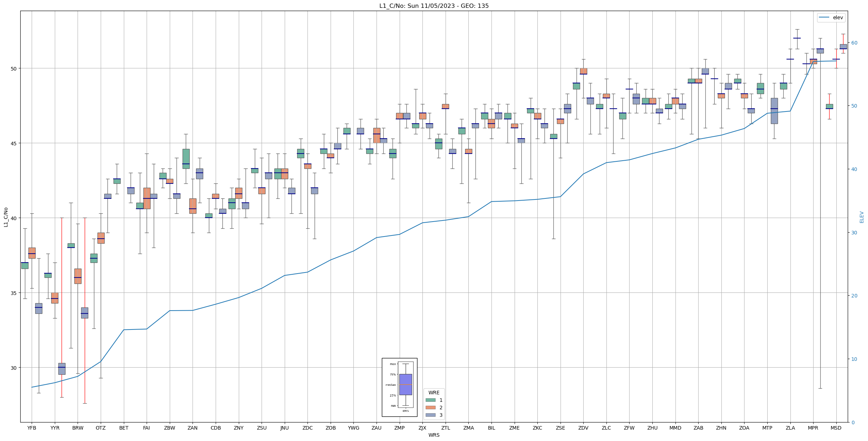868x441 pixels.
Task: Click the right axis tick value 0
Action: [853, 422]
